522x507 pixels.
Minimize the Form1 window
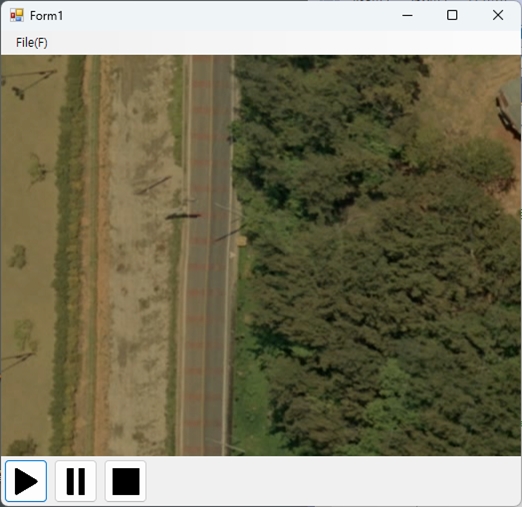[x=407, y=15]
